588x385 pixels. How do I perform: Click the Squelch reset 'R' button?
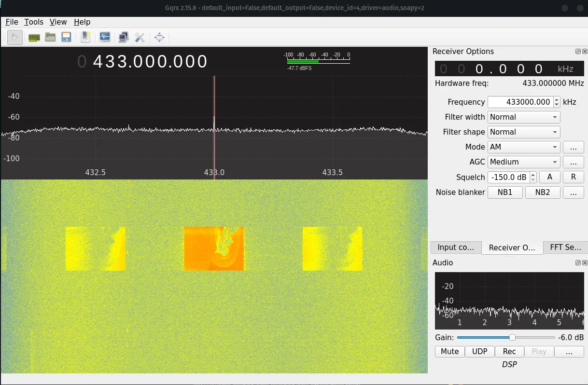pos(574,177)
